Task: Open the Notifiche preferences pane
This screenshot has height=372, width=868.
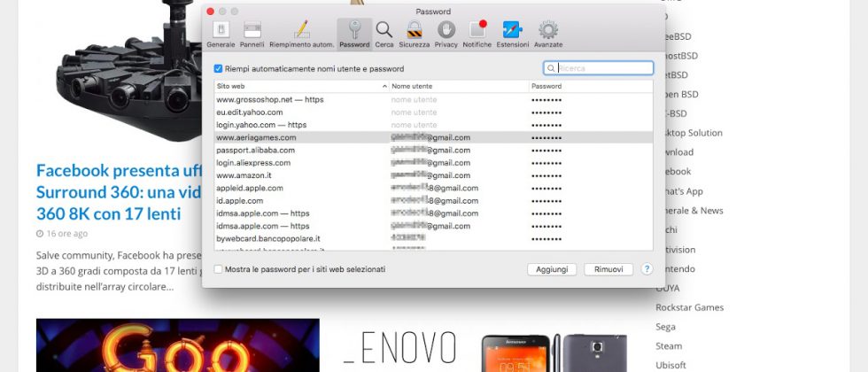Action: point(477,34)
